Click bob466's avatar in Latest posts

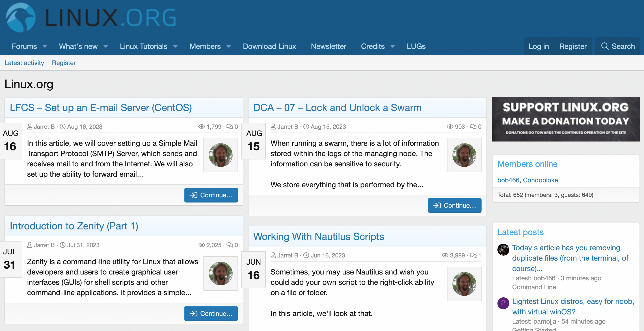tap(503, 249)
